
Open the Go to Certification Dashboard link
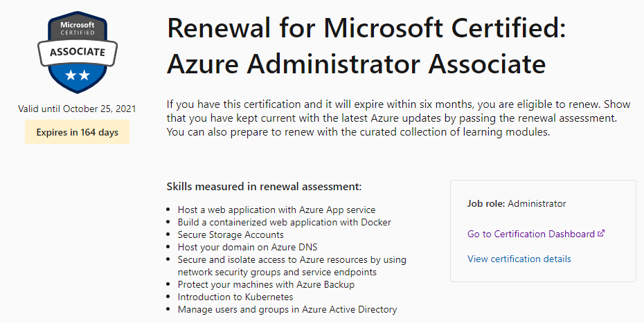point(530,234)
